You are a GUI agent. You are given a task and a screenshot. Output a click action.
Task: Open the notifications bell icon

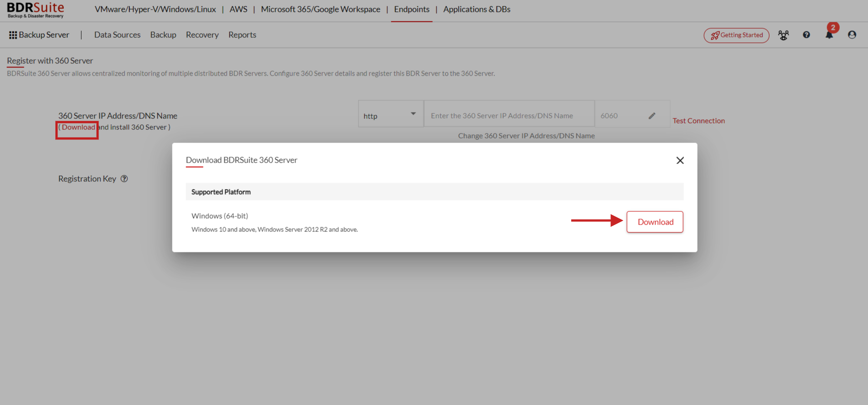[829, 35]
